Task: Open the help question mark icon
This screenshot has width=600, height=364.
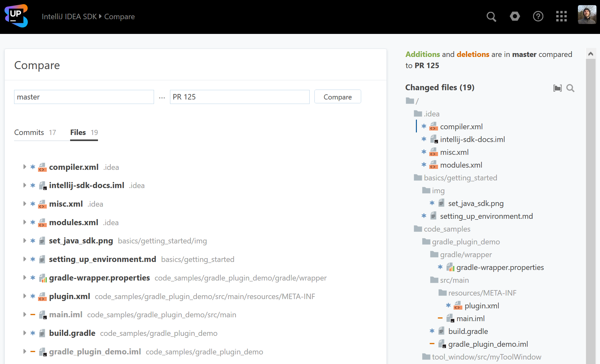Action: pyautogui.click(x=538, y=16)
